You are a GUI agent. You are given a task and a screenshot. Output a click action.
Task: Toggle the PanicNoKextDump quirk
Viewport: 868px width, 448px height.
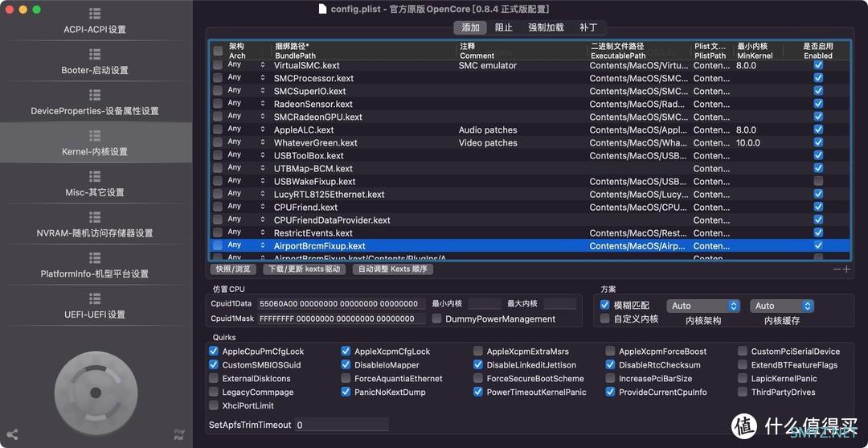[x=346, y=392]
